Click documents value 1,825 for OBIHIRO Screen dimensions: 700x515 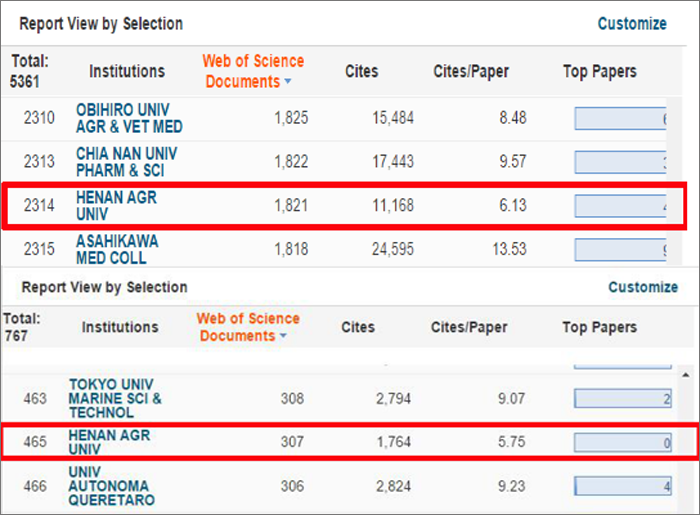pyautogui.click(x=291, y=118)
